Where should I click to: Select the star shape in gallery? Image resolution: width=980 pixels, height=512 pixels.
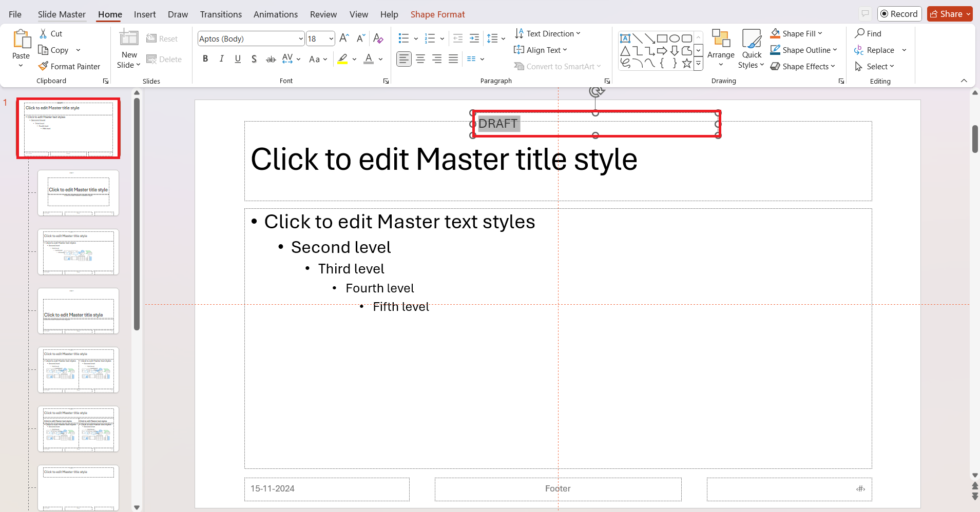tap(687, 63)
